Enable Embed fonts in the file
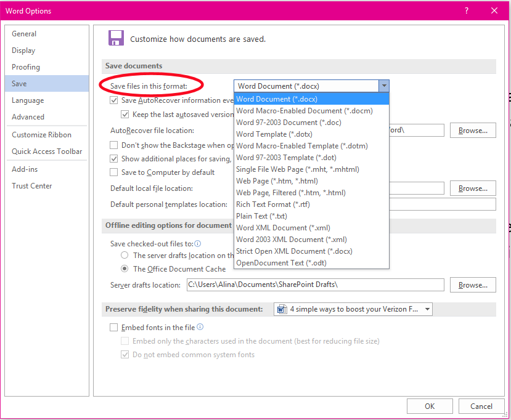This screenshot has width=511, height=420. click(x=114, y=327)
